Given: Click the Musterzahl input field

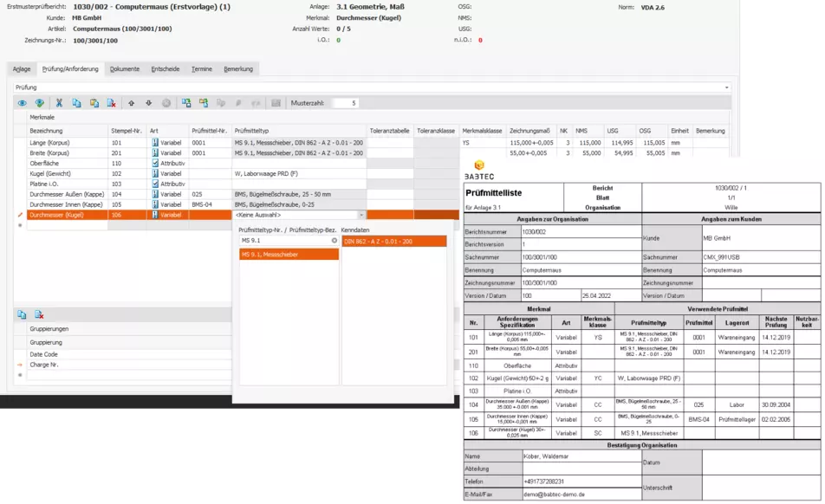Looking at the screenshot, I should tap(345, 103).
